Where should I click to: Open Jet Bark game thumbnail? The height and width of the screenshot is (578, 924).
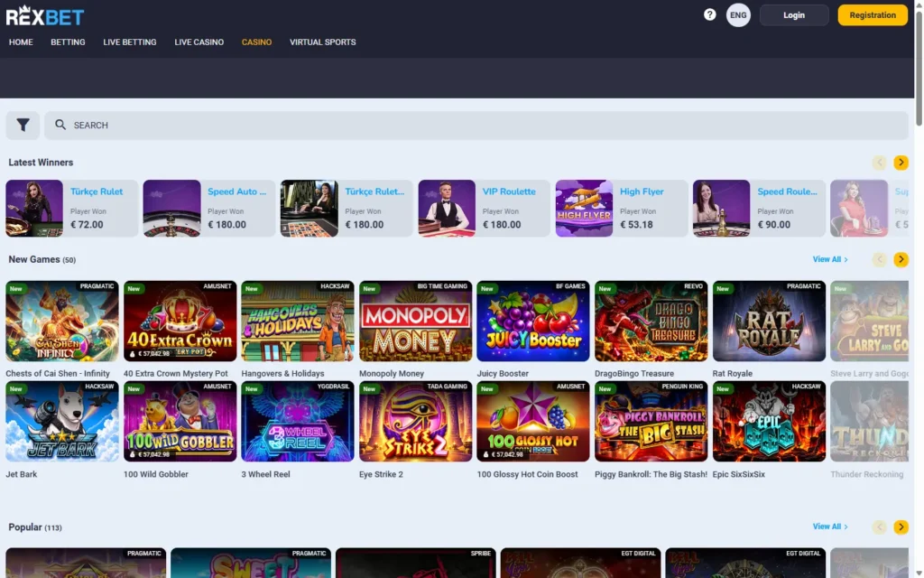coord(62,421)
